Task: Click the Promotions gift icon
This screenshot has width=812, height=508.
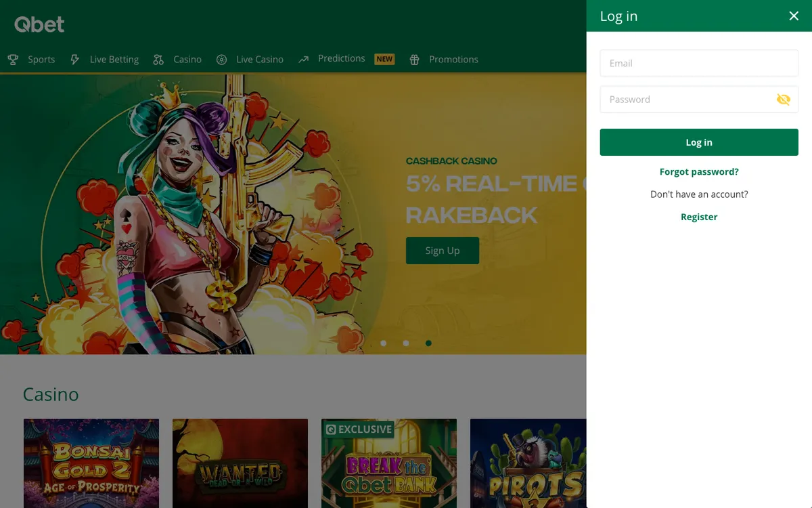Action: point(415,60)
